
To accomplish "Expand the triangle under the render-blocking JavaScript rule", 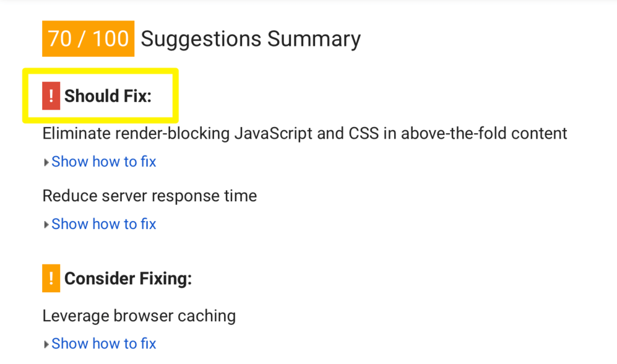I will [x=46, y=162].
